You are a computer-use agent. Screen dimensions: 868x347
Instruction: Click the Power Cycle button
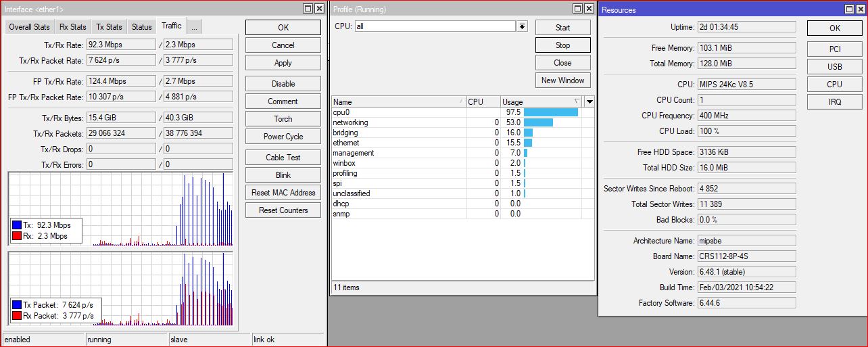pyautogui.click(x=283, y=137)
